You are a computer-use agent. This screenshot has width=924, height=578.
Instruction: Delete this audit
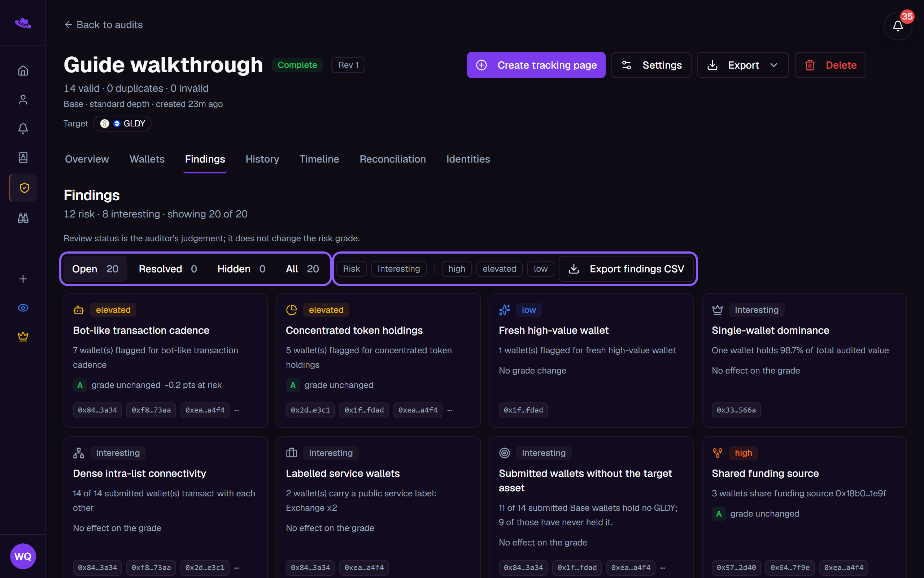[830, 65]
